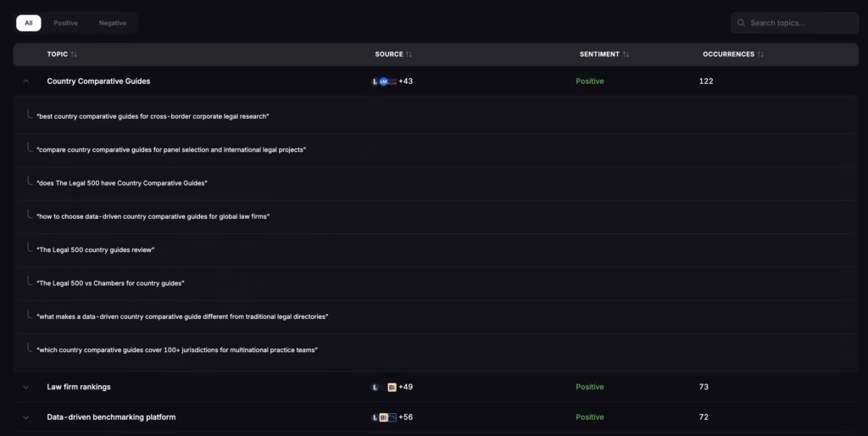The width and height of the screenshot is (868, 436).
Task: Sort by Sentiment using its sort icon
Action: click(x=626, y=54)
